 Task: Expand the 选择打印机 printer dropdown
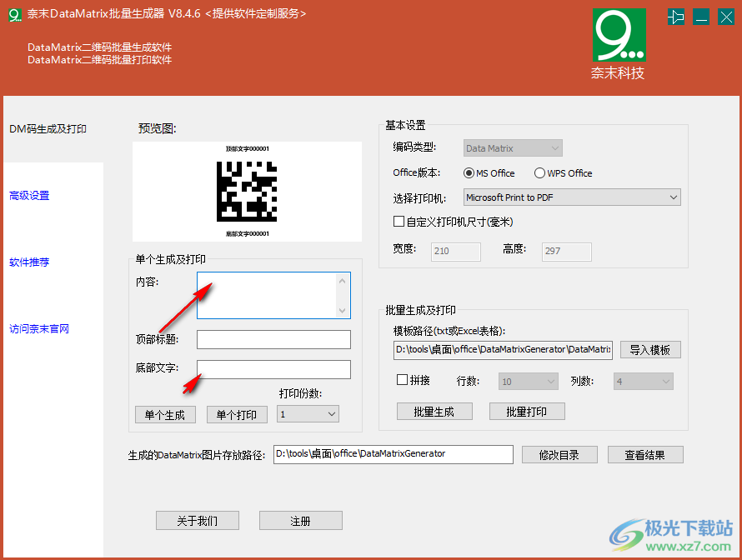(572, 197)
